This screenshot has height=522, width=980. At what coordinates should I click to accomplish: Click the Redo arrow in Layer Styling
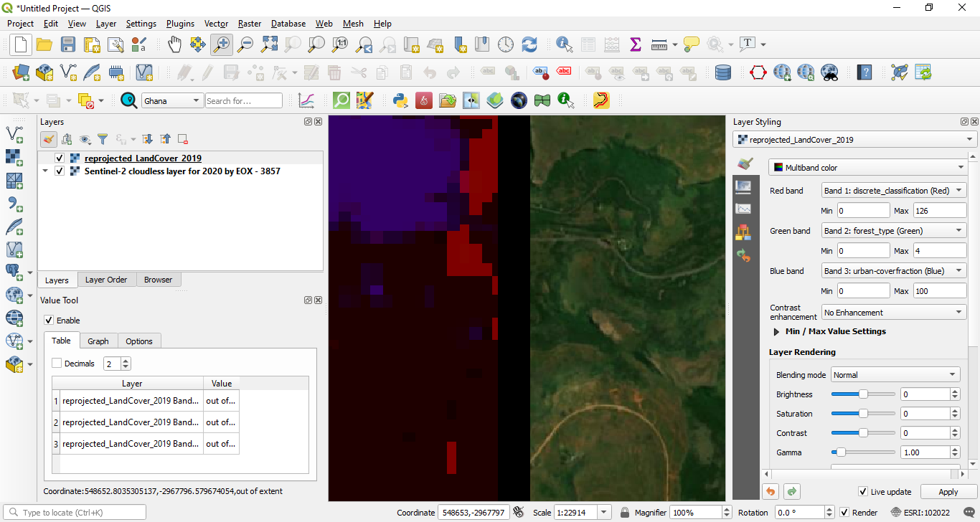click(x=792, y=491)
